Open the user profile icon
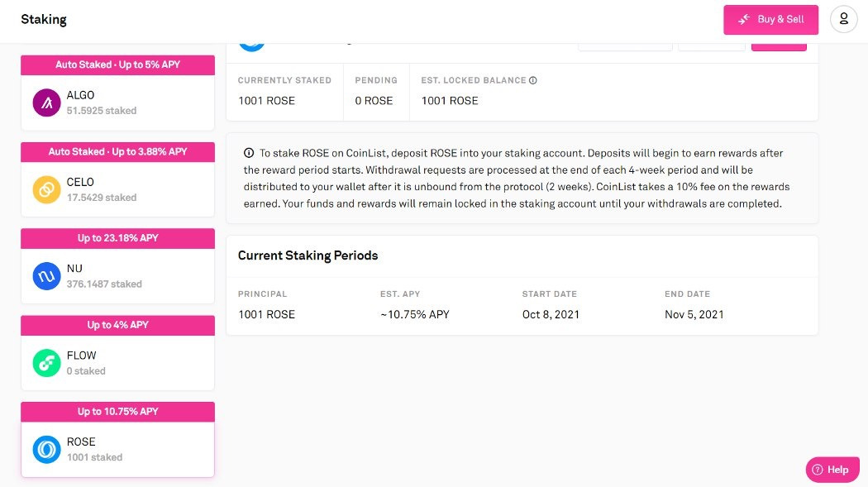 tap(844, 19)
